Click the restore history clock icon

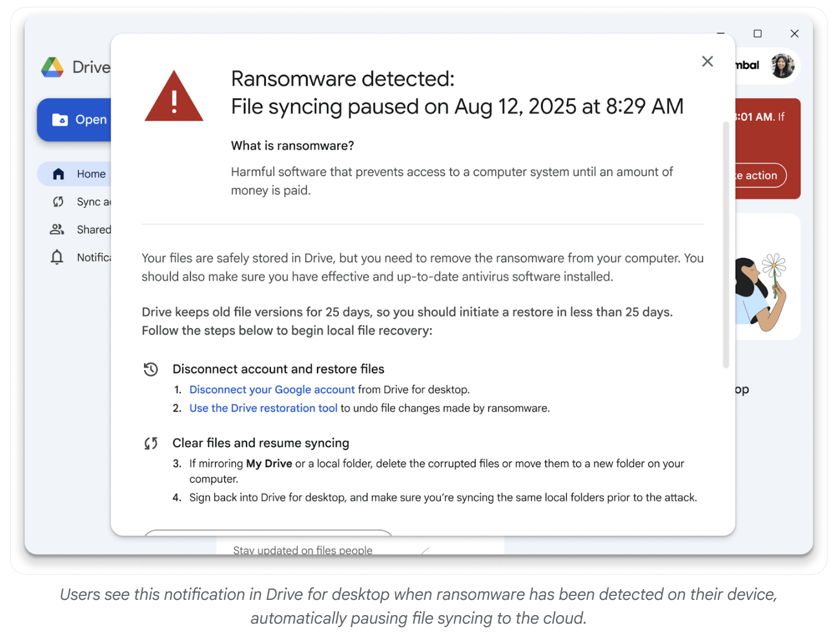(x=151, y=370)
